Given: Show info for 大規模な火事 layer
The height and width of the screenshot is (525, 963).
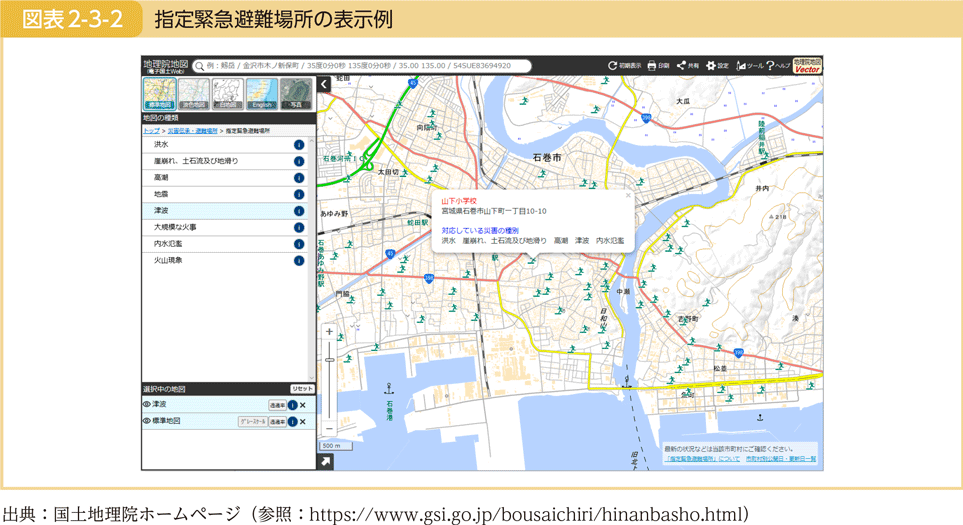Looking at the screenshot, I should (x=299, y=228).
